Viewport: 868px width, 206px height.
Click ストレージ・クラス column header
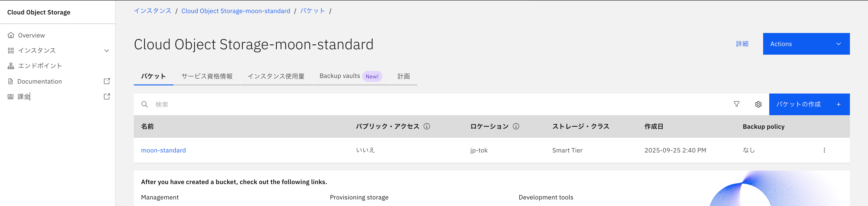tap(580, 126)
